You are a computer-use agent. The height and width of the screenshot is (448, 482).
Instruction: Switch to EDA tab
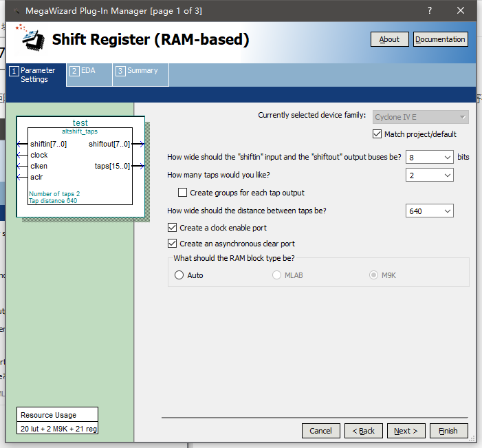coord(89,75)
